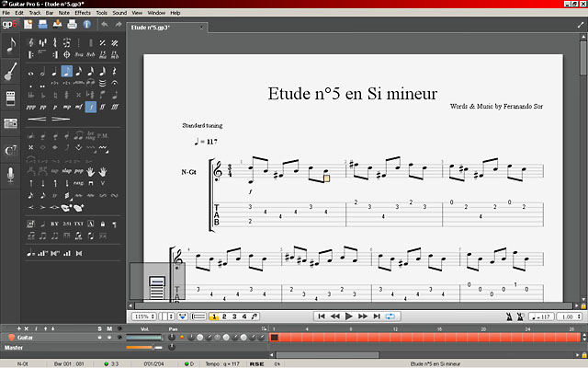Jump to the last bar
The height and width of the screenshot is (368, 588).
point(377,316)
